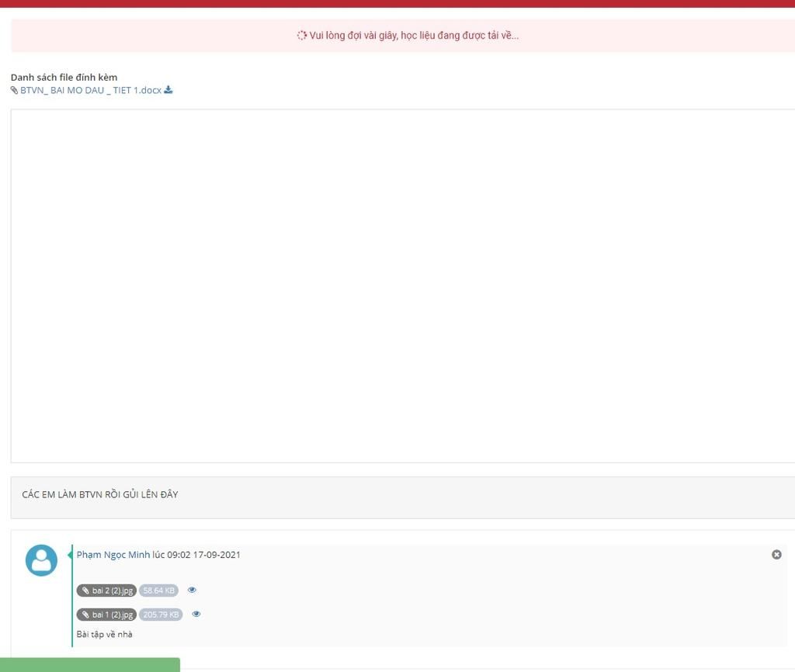Open the bai 1 (2).jpg attachment
Viewport: 795px width, 672px height.
(106, 615)
